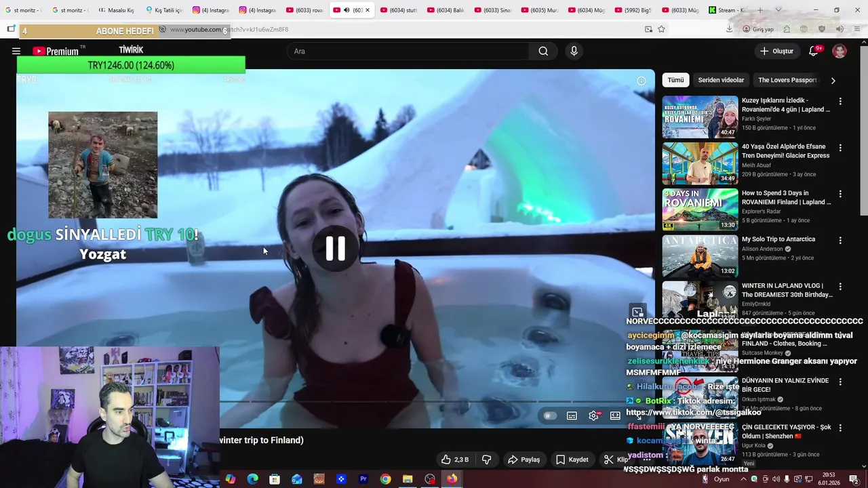Open My Solo Trip to Antarctica thumbnail
The image size is (868, 488).
[x=700, y=256]
